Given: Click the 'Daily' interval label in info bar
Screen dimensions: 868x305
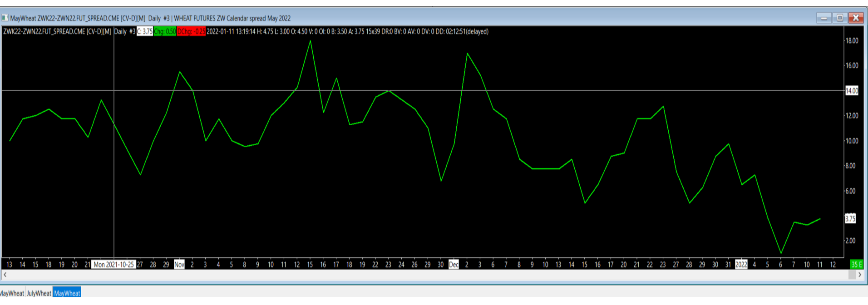Looking at the screenshot, I should tap(120, 31).
